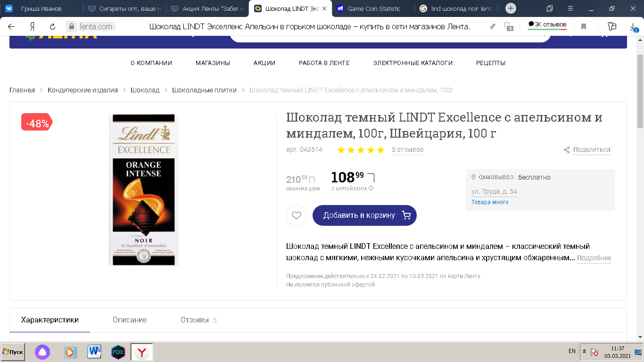The height and width of the screenshot is (362, 644).
Task: Click the five-star rating
Action: click(361, 150)
